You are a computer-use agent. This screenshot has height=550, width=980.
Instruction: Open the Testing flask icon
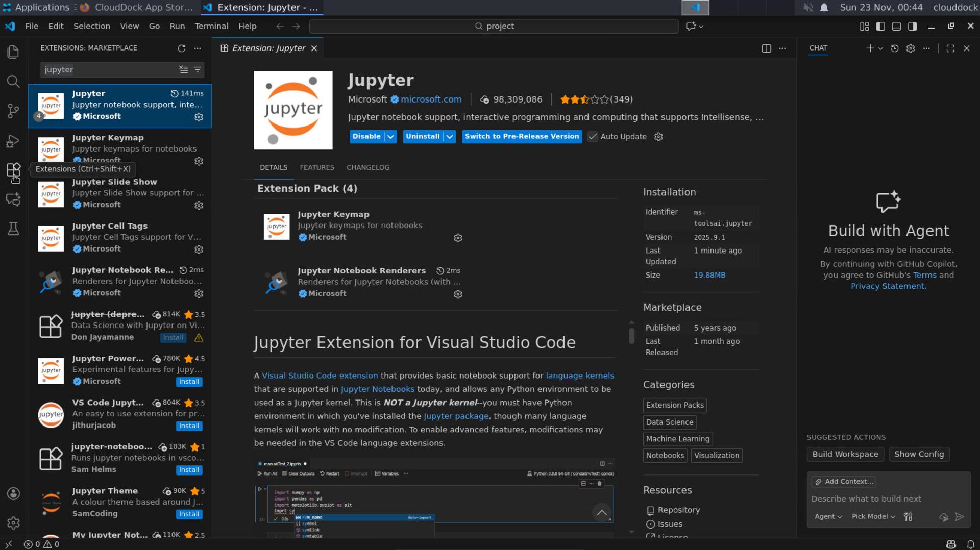pyautogui.click(x=13, y=229)
